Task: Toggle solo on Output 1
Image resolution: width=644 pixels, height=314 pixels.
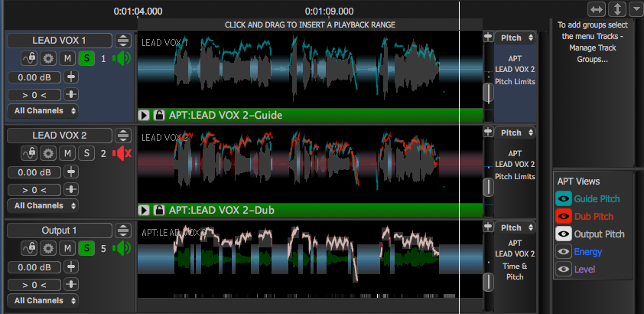Action: [x=86, y=248]
